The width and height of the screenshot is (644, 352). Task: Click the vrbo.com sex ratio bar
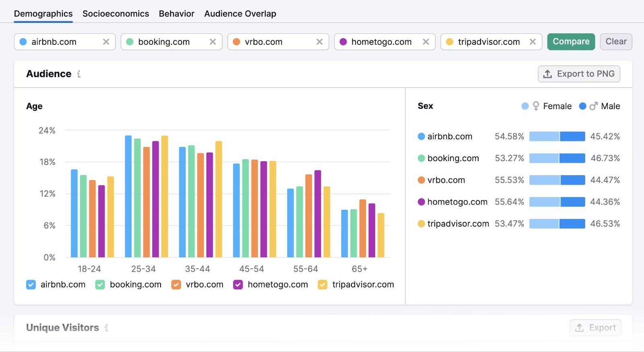coord(557,180)
